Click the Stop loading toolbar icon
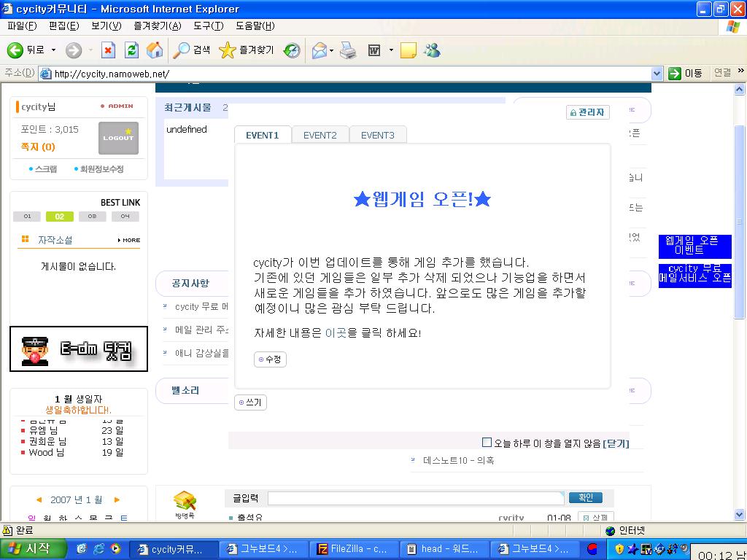Screen dimensions: 747x560 [x=108, y=50]
